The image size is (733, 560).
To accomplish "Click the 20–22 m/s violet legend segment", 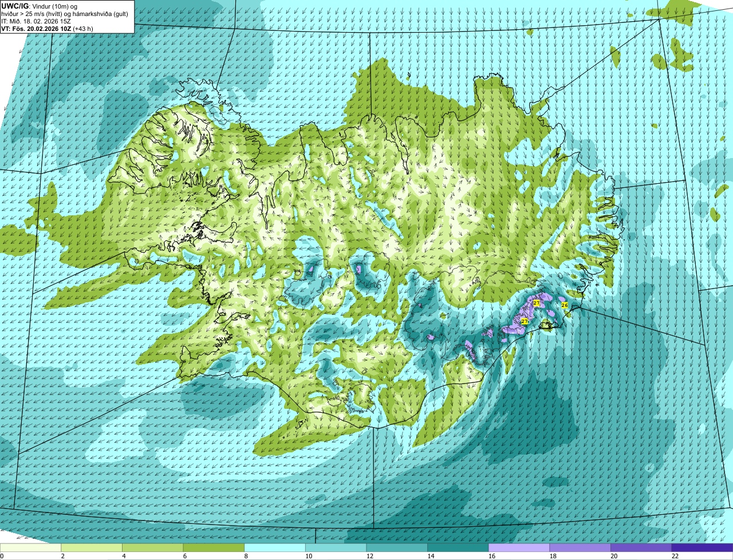I will point(641,547).
